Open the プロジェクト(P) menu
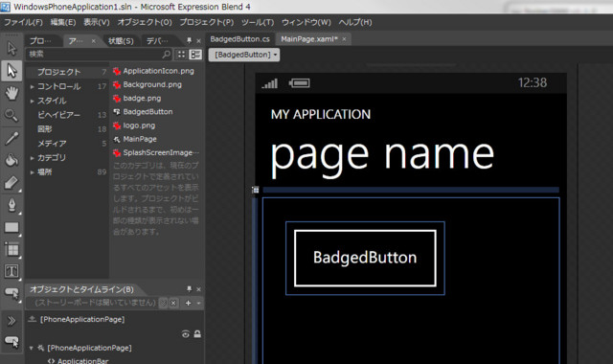Viewport: 613px width, 364px height. (207, 22)
